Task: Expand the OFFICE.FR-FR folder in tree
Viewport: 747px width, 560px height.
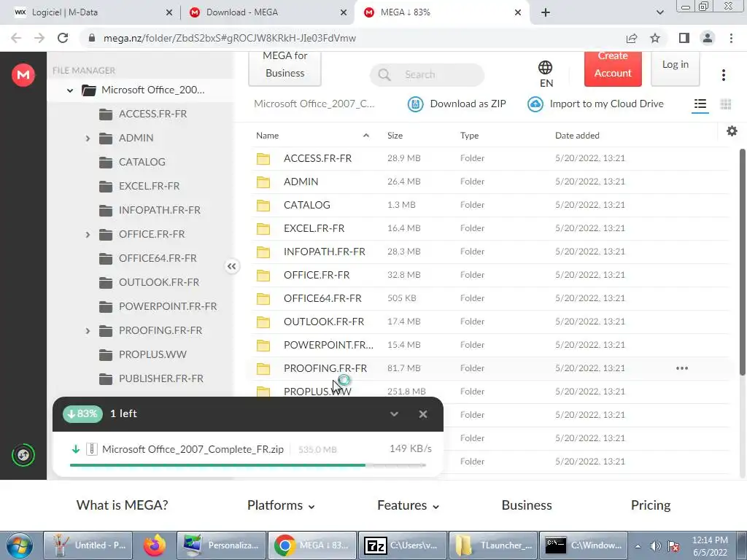Action: pyautogui.click(x=88, y=234)
